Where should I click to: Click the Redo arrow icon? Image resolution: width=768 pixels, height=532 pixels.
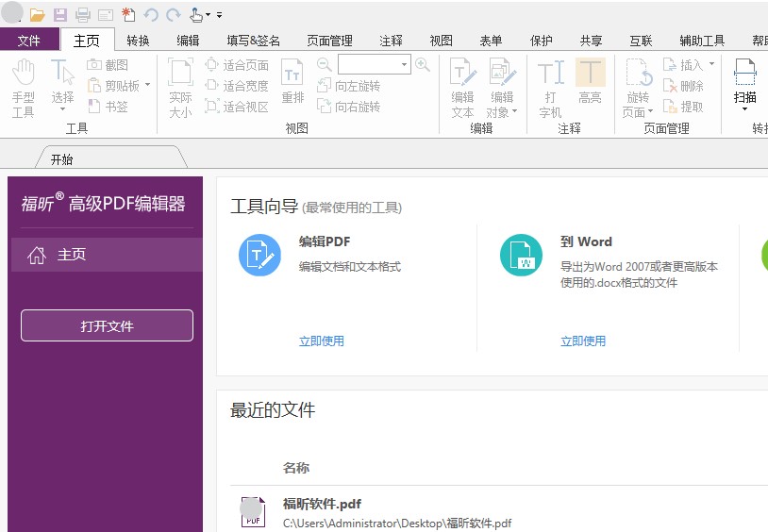tap(174, 15)
